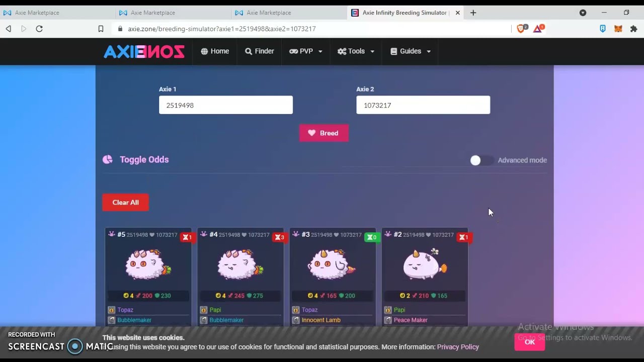Click the red breed count badge on axie #4
Image resolution: width=644 pixels, height=362 pixels.
pos(280,237)
